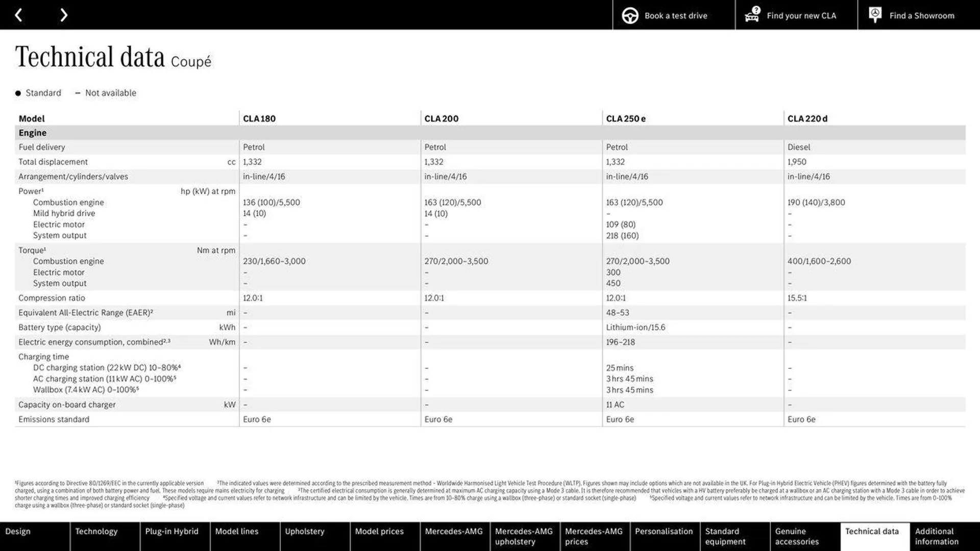Switch to the Design tab
The height and width of the screenshot is (551, 980).
coord(35,536)
